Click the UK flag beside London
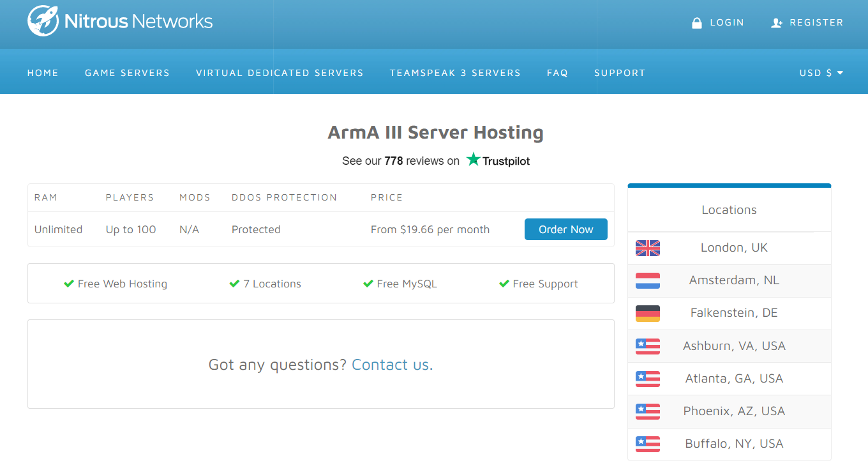The image size is (868, 472). click(648, 248)
